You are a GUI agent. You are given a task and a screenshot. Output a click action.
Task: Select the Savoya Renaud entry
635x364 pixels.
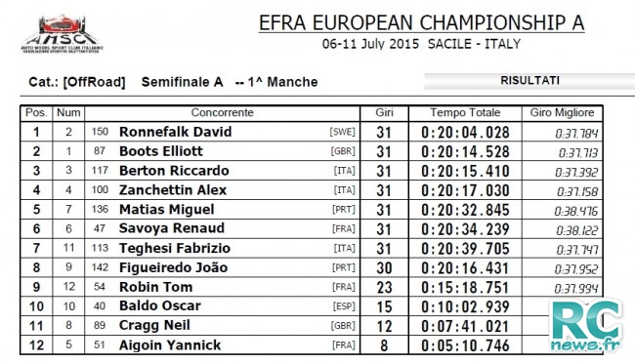pos(172,228)
